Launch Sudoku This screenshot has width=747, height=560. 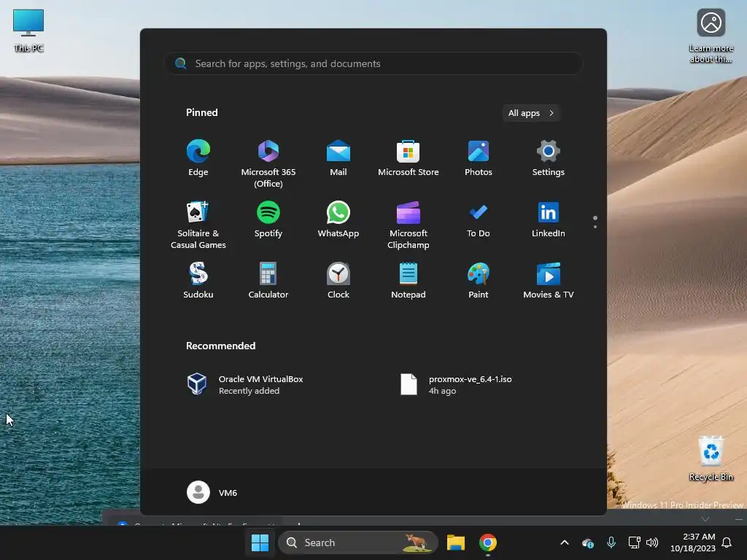pyautogui.click(x=198, y=281)
